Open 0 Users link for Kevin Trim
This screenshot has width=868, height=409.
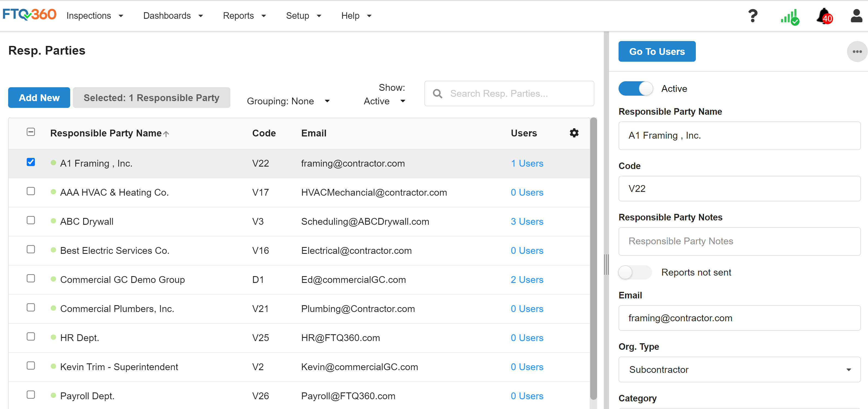[x=527, y=367]
